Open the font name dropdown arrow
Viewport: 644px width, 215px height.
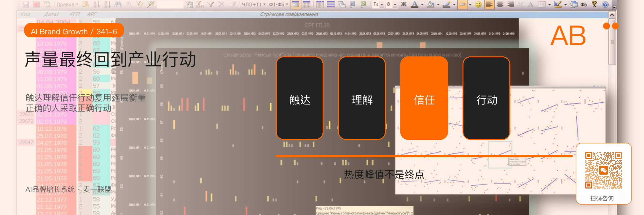[382, 5]
